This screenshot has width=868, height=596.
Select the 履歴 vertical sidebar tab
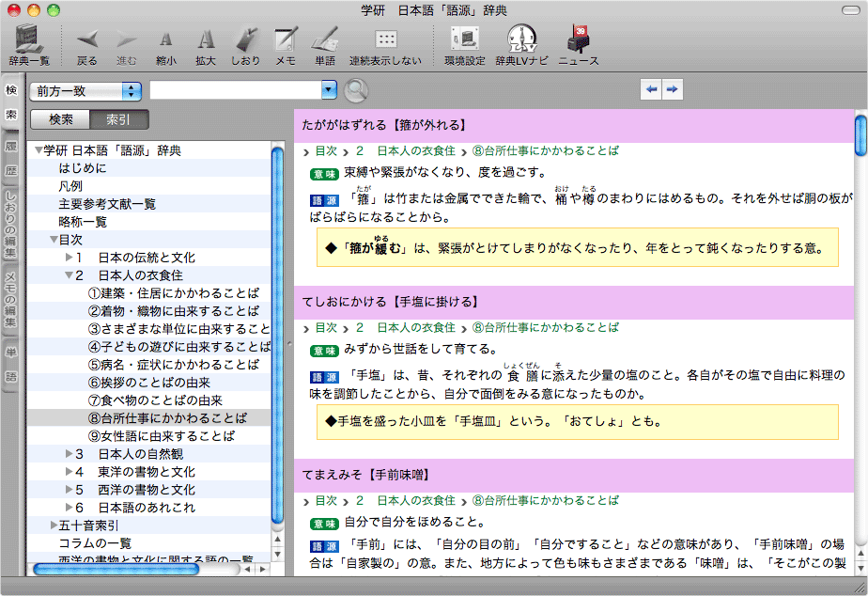(10, 159)
